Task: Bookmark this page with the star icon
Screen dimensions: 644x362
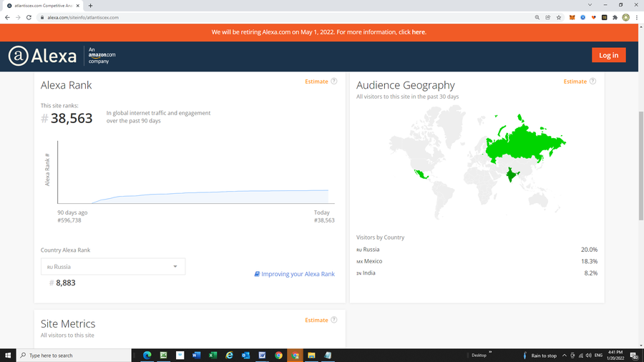Action: [559, 17]
